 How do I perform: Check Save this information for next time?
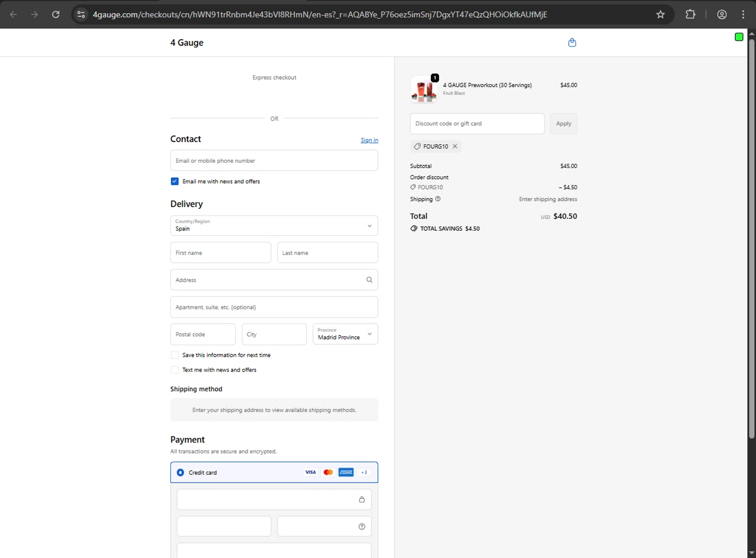tap(174, 355)
